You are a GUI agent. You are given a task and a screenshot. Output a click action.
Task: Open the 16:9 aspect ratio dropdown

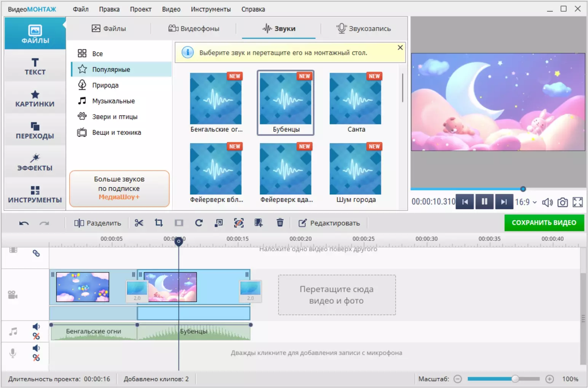[x=526, y=202]
